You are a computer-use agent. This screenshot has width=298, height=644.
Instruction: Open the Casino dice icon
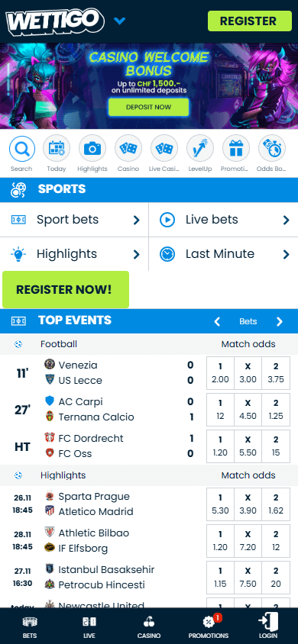(x=128, y=148)
